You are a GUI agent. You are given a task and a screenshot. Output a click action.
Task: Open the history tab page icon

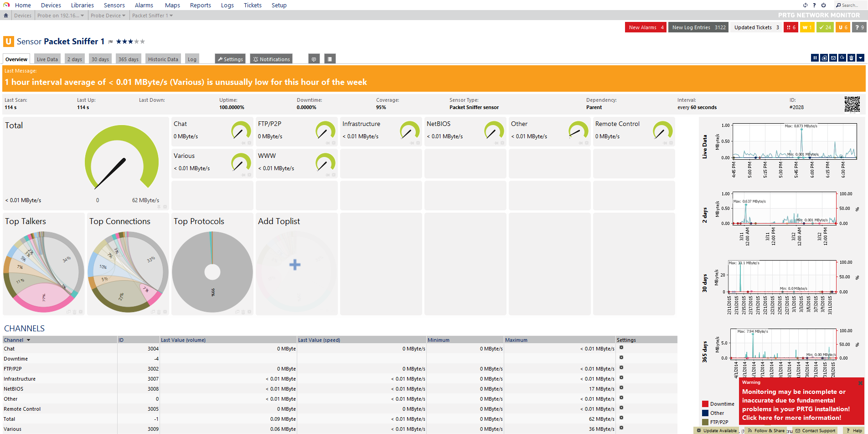(x=330, y=59)
